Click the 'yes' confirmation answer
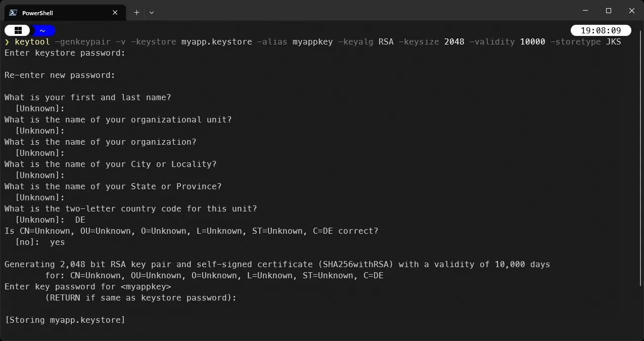The image size is (644, 341). click(58, 242)
